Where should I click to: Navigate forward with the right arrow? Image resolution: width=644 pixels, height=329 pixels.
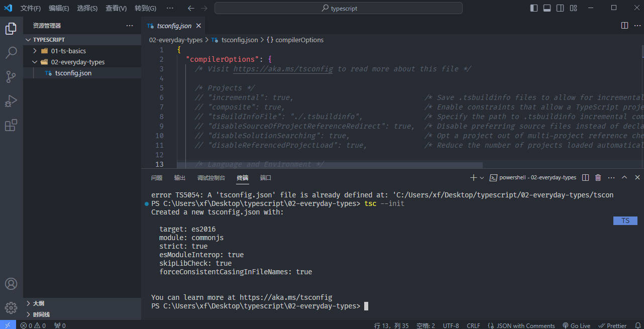click(204, 8)
